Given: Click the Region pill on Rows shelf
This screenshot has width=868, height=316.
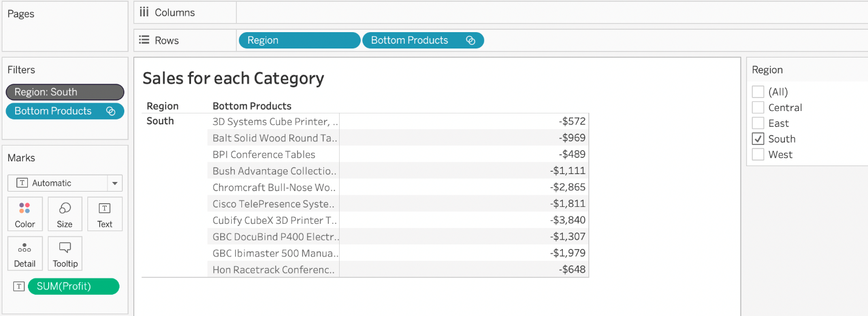Looking at the screenshot, I should click(299, 41).
